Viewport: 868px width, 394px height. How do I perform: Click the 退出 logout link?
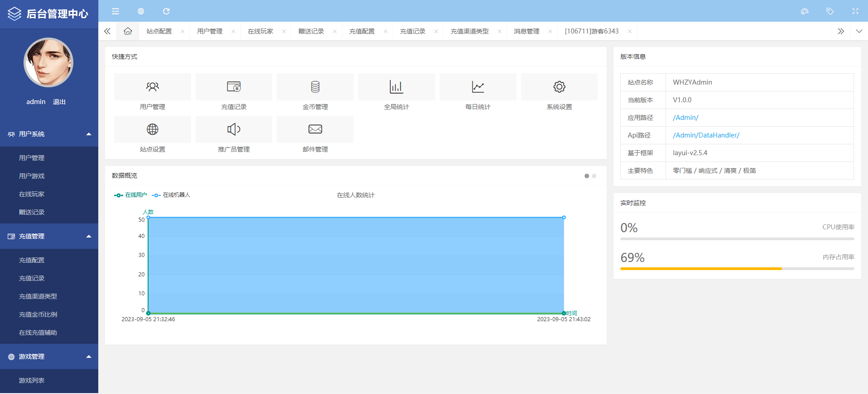(x=59, y=102)
